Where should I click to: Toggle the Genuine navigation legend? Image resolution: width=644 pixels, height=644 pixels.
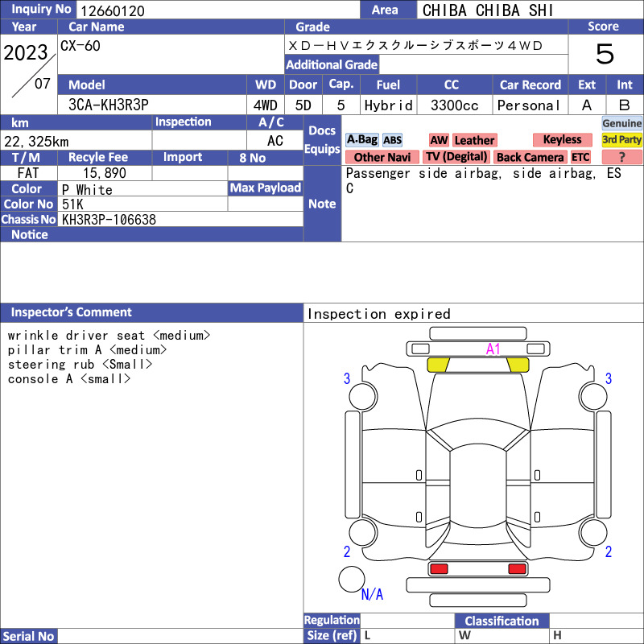621,123
